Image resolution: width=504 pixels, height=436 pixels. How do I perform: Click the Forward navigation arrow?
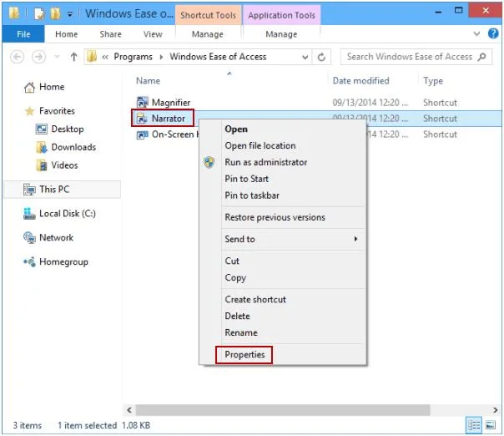click(x=38, y=57)
